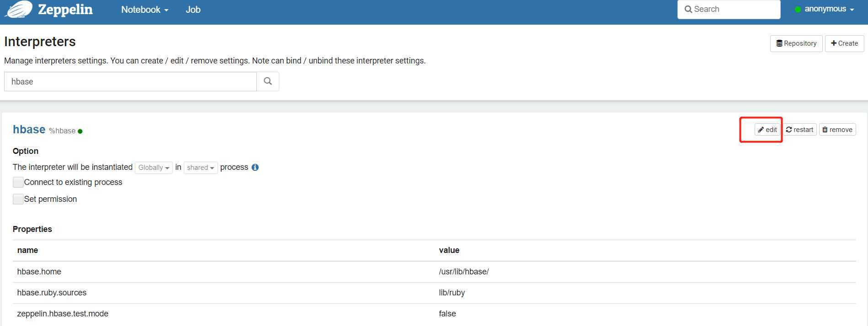Image resolution: width=868 pixels, height=326 pixels.
Task: Open the Repository settings
Action: point(796,43)
